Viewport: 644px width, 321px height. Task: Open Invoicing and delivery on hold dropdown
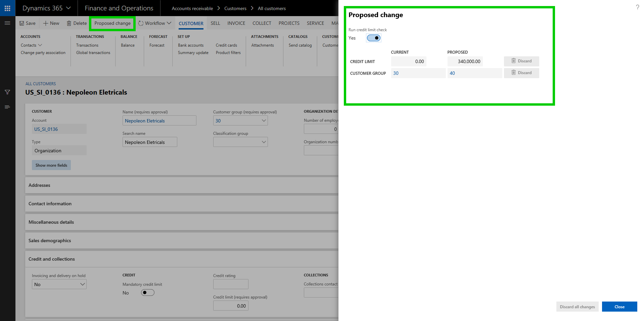pos(82,284)
